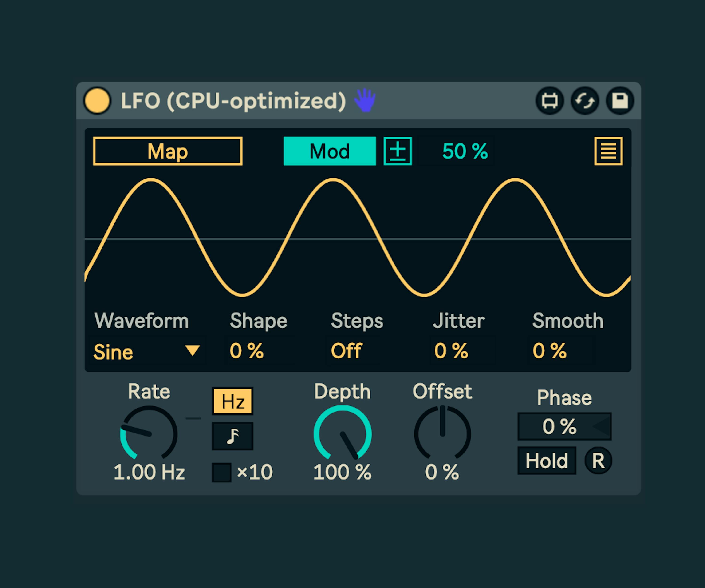Toggle the LFO device activator button
The height and width of the screenshot is (588, 705).
pyautogui.click(x=97, y=100)
